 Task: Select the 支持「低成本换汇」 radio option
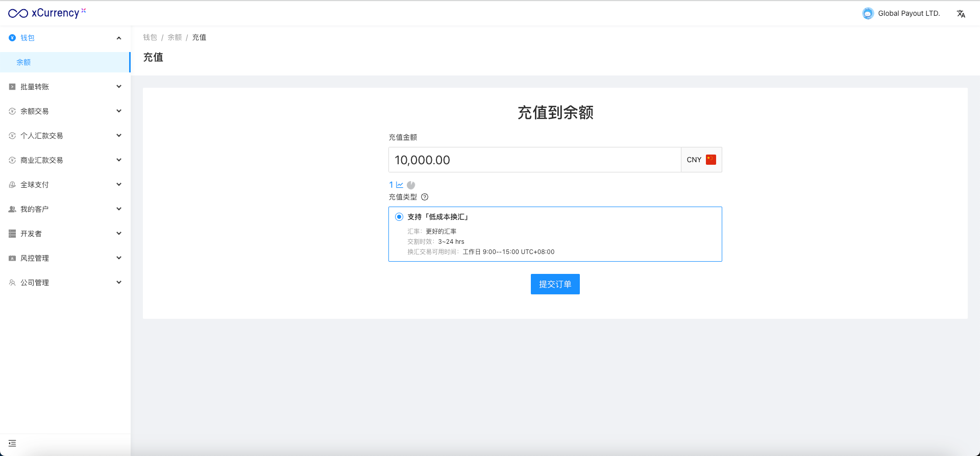click(399, 217)
